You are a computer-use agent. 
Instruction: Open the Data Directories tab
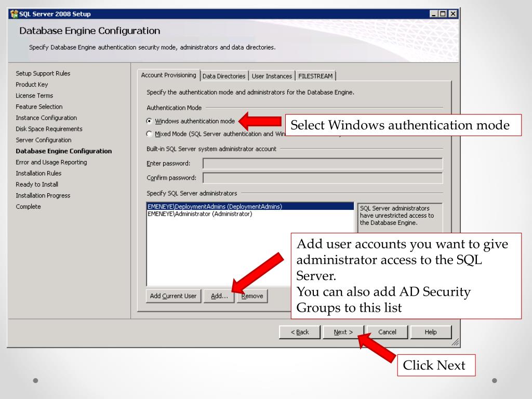[x=224, y=76]
